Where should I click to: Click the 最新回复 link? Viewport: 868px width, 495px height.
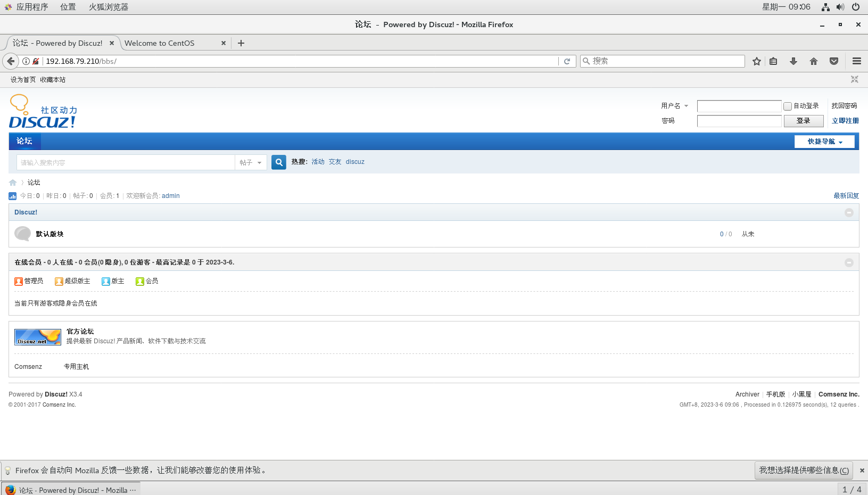click(x=846, y=196)
